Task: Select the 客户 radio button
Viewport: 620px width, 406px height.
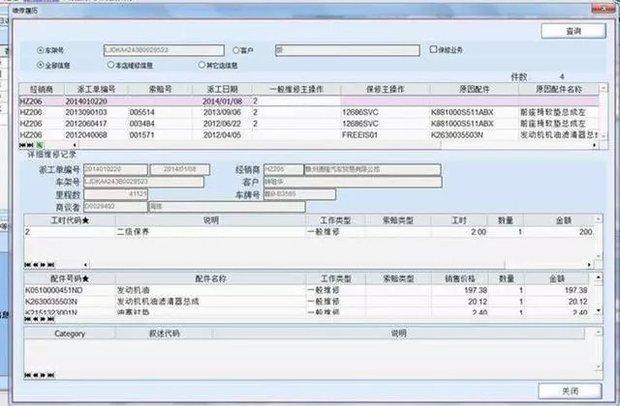Action: pos(236,50)
